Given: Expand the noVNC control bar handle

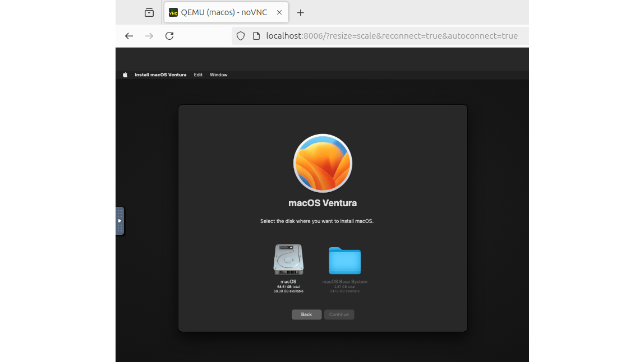Looking at the screenshot, I should pyautogui.click(x=119, y=221).
